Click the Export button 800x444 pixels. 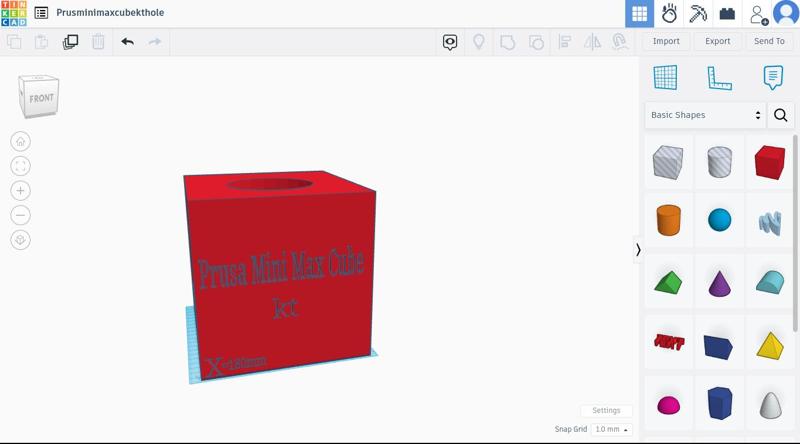(717, 41)
